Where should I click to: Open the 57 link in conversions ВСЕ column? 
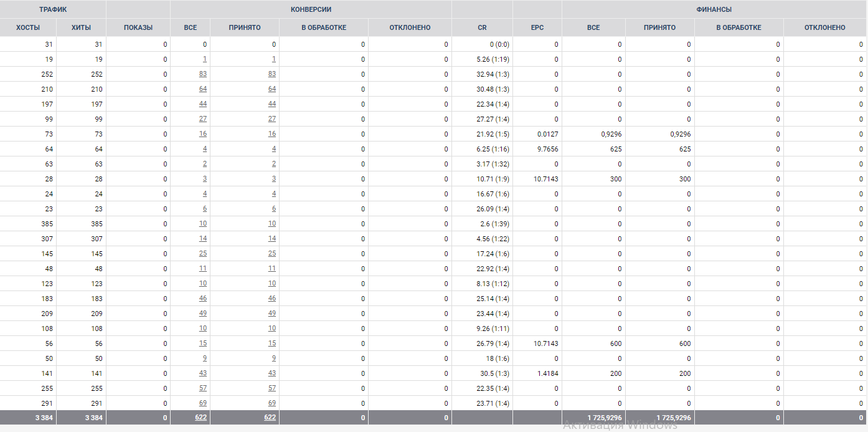point(203,388)
